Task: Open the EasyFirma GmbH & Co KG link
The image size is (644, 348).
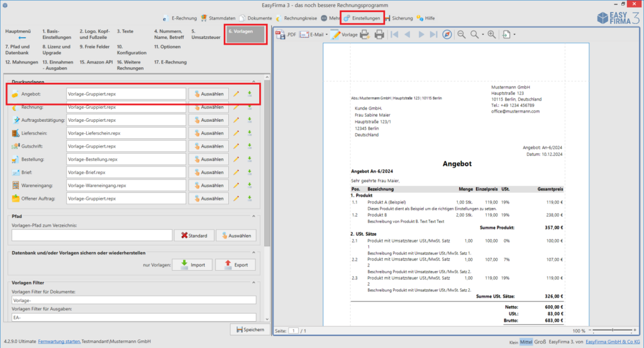Action: tap(613, 342)
